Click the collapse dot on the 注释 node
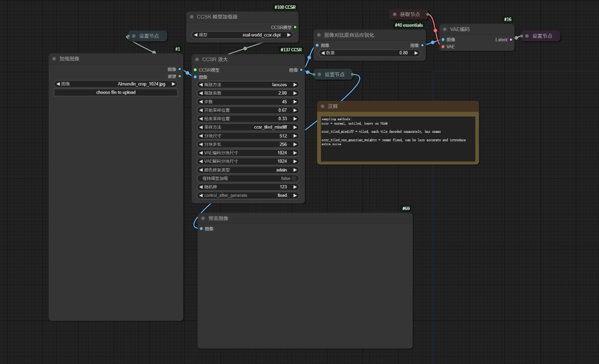This screenshot has width=599, height=364. [x=322, y=106]
